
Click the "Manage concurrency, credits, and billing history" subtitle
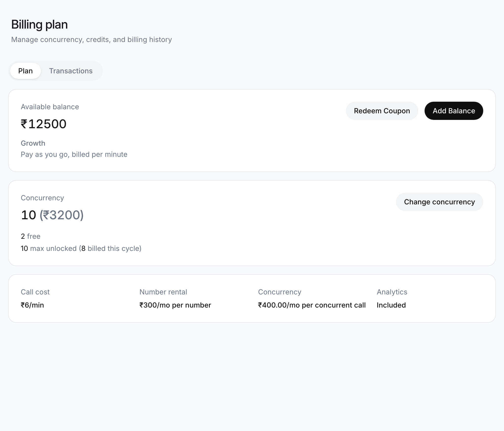click(92, 39)
